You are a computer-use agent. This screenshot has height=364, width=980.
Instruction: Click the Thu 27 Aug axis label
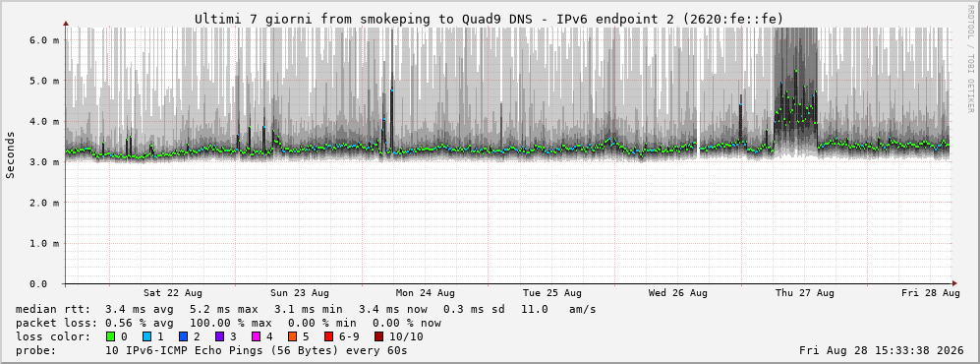tap(805, 293)
